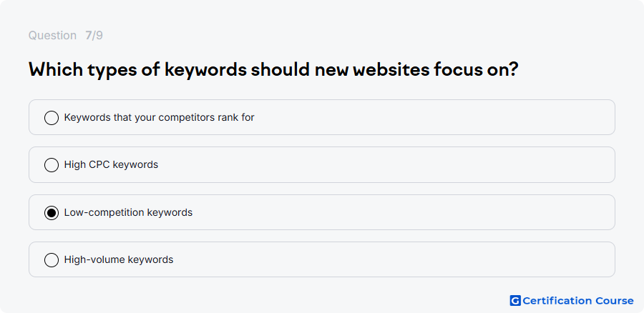Click the "High CPC keywords" answer text
The width and height of the screenshot is (644, 313).
111,164
